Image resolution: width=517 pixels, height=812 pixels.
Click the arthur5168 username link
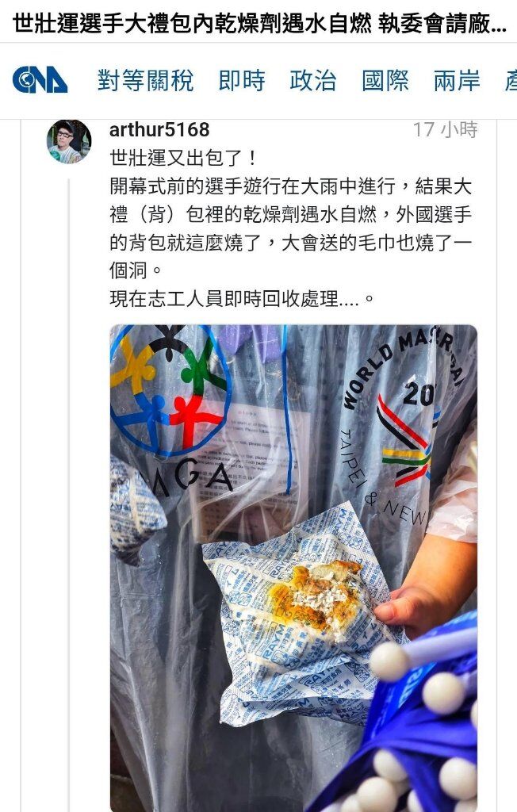tap(159, 129)
